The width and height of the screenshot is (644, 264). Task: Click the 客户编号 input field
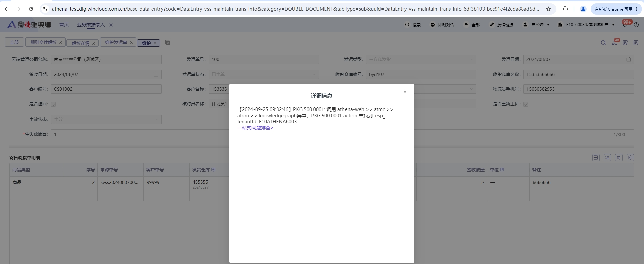click(106, 89)
